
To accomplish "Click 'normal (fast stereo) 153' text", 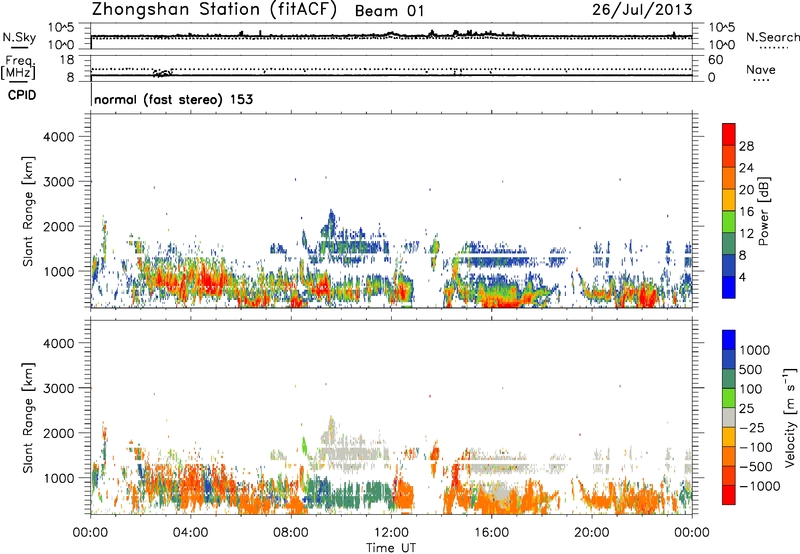I will (x=173, y=99).
